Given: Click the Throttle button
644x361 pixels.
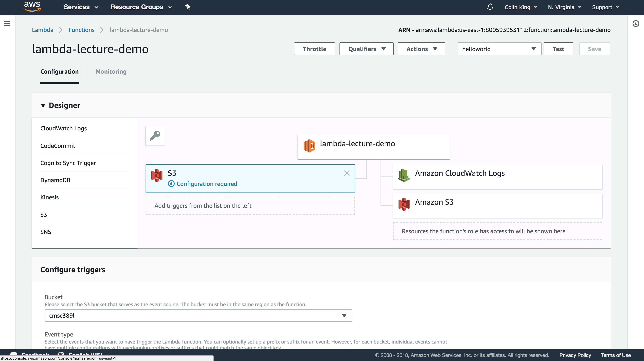Looking at the screenshot, I should point(314,49).
